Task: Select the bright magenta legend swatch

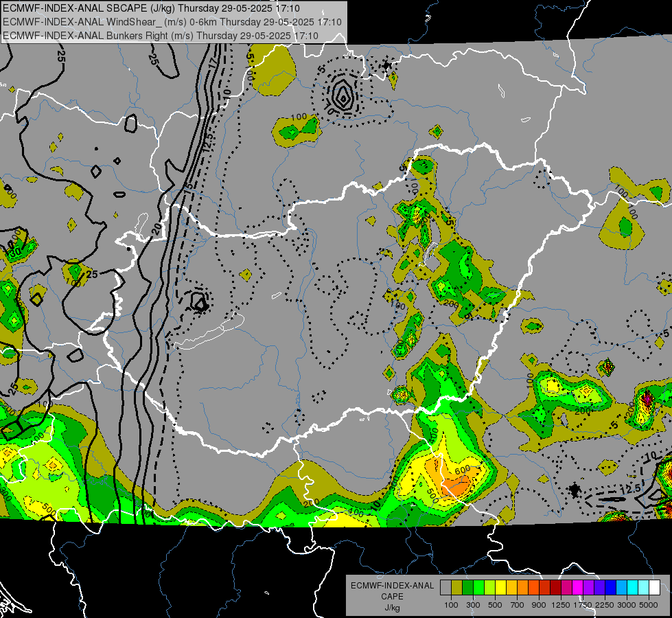Action: click(578, 587)
